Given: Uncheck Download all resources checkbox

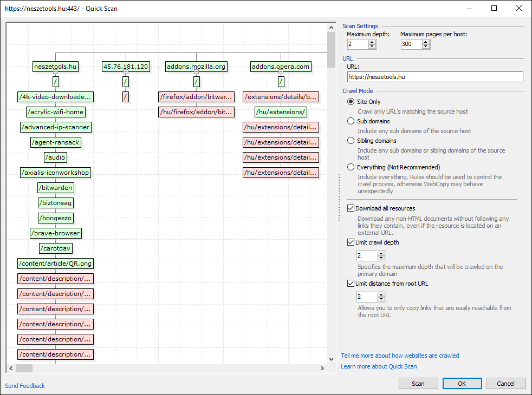Looking at the screenshot, I should (351, 208).
